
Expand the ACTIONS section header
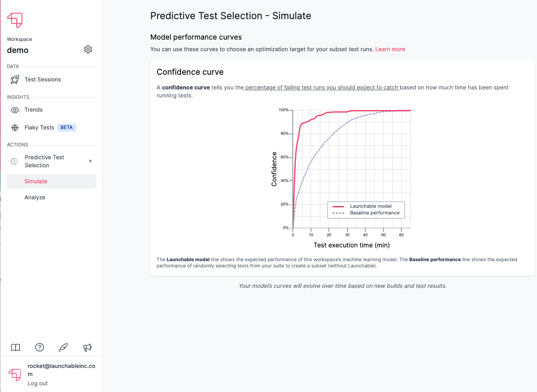click(17, 145)
